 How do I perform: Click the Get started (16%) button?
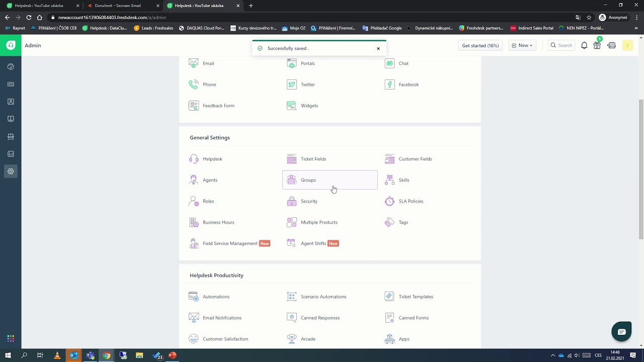[x=480, y=45]
